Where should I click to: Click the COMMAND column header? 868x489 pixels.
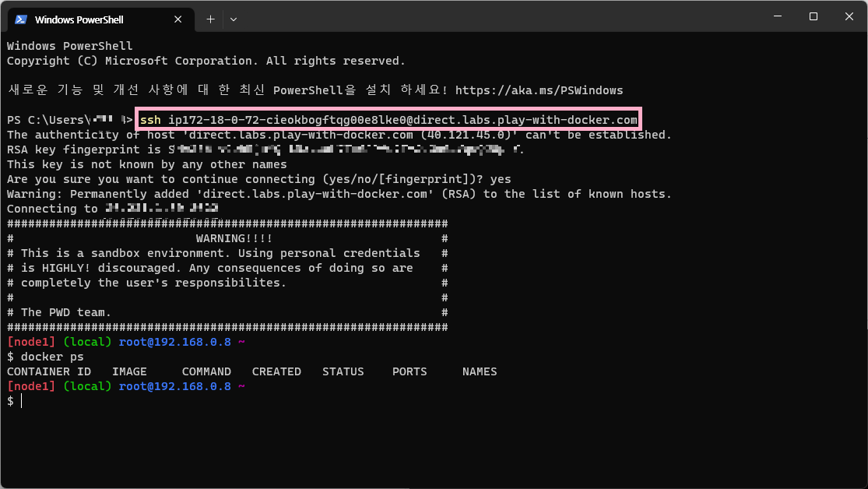[x=206, y=371]
